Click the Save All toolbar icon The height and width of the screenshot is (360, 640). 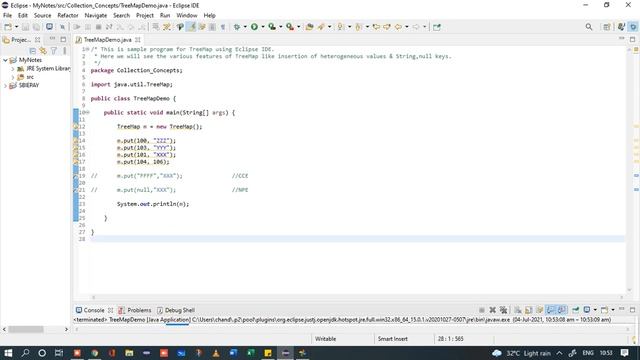pos(36,27)
